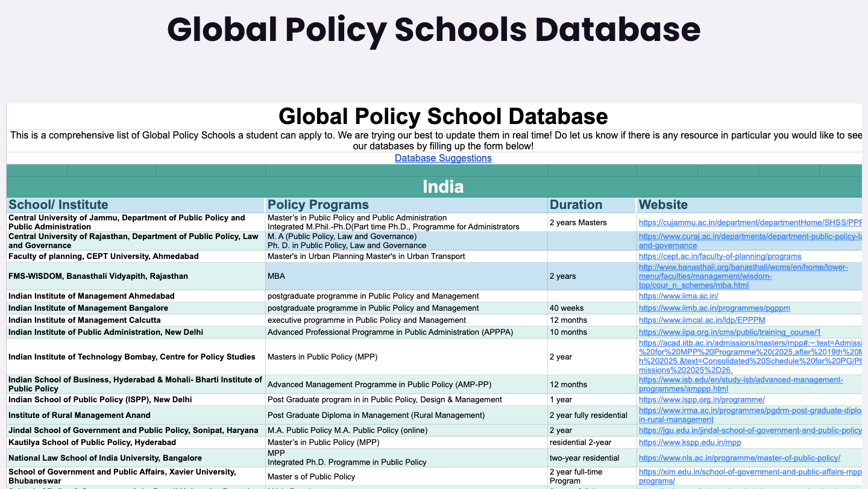868x489 pixels.
Task: Open the kspp.edu.in mpp link
Action: [x=690, y=442]
